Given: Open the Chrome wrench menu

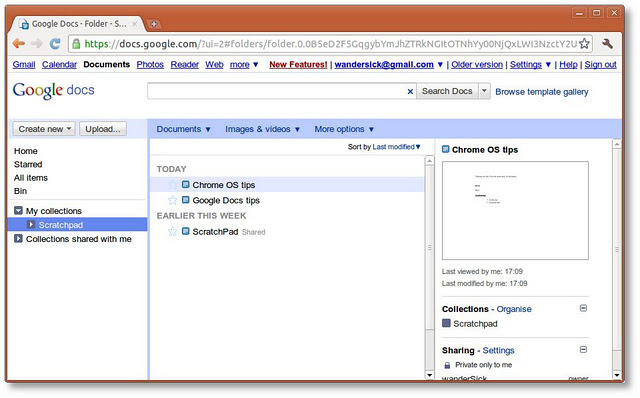Looking at the screenshot, I should [607, 43].
